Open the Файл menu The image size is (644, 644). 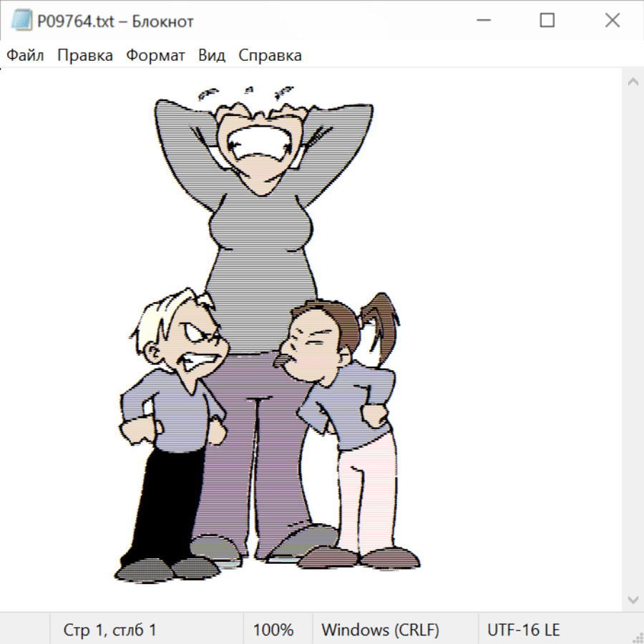26,55
